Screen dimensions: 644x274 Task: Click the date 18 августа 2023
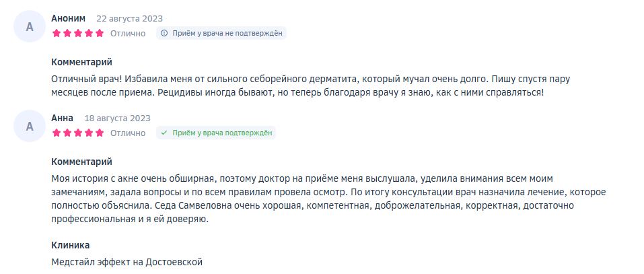[118, 118]
